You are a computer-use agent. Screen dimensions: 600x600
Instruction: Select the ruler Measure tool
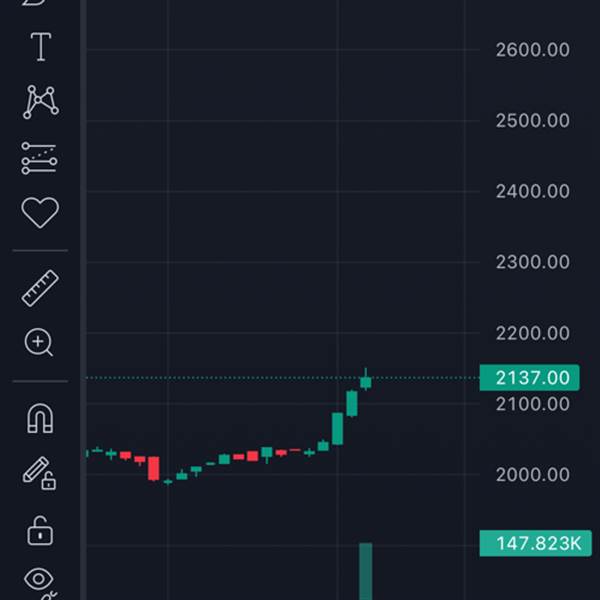40,288
